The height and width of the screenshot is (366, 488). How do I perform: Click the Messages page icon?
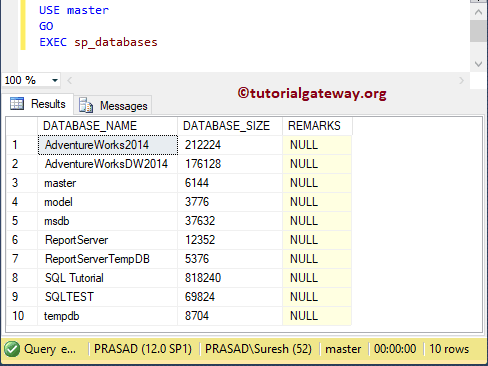coord(86,105)
